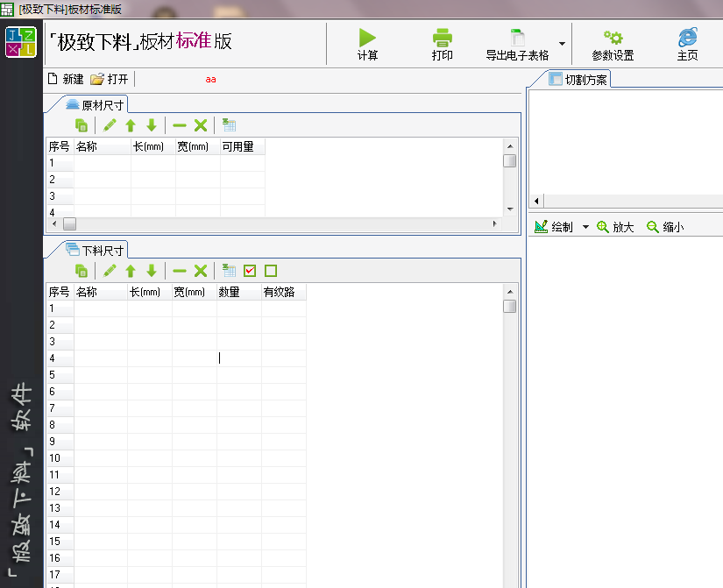Uncheck all grain with empty box icon
723x588 pixels.
click(271, 271)
